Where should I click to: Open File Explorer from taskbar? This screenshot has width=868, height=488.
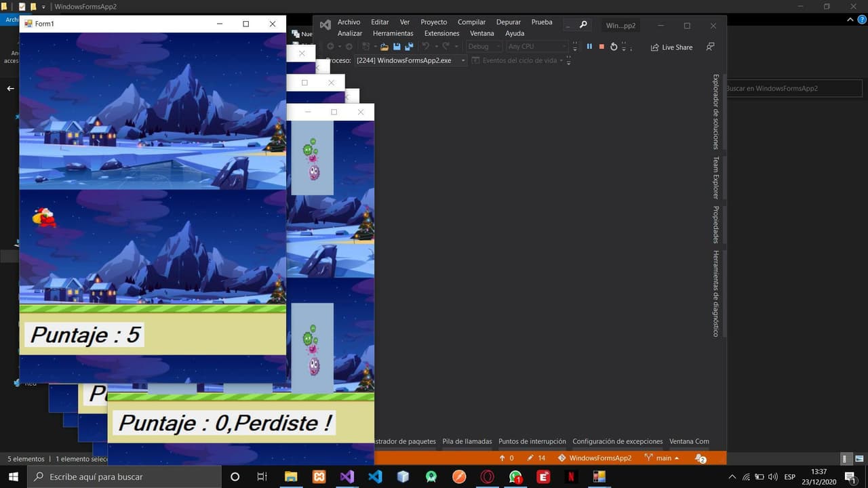point(290,476)
